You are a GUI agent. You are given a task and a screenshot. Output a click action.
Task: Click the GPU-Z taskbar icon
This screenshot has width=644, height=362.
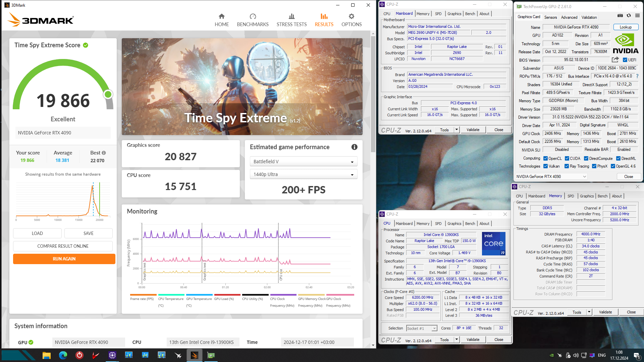(x=211, y=355)
